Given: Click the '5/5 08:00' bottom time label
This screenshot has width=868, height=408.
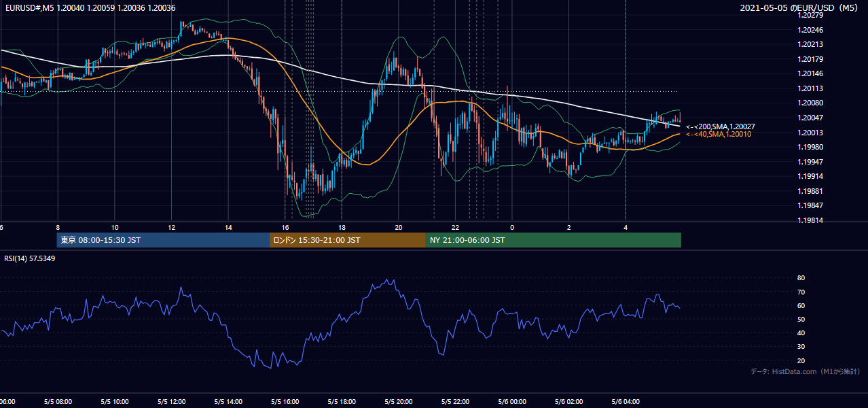Looking at the screenshot, I should [x=58, y=402].
